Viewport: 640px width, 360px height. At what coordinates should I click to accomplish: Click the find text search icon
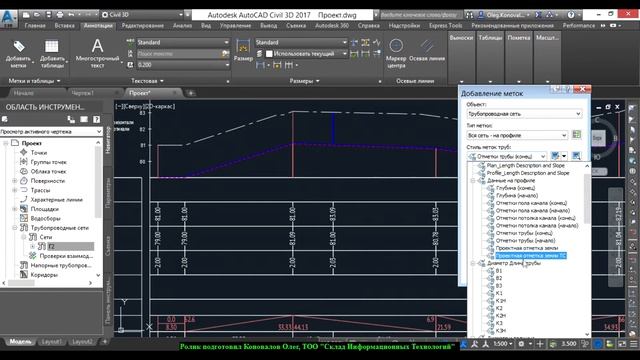coord(225,53)
